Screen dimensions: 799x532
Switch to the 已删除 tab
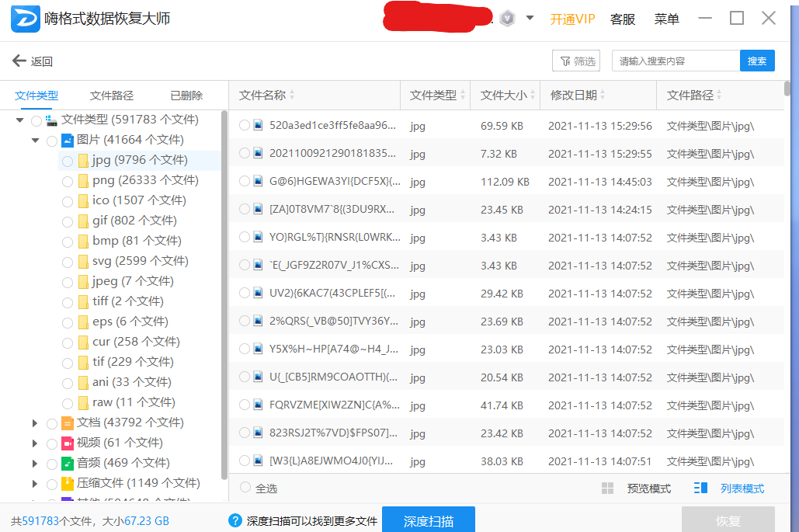(x=186, y=96)
